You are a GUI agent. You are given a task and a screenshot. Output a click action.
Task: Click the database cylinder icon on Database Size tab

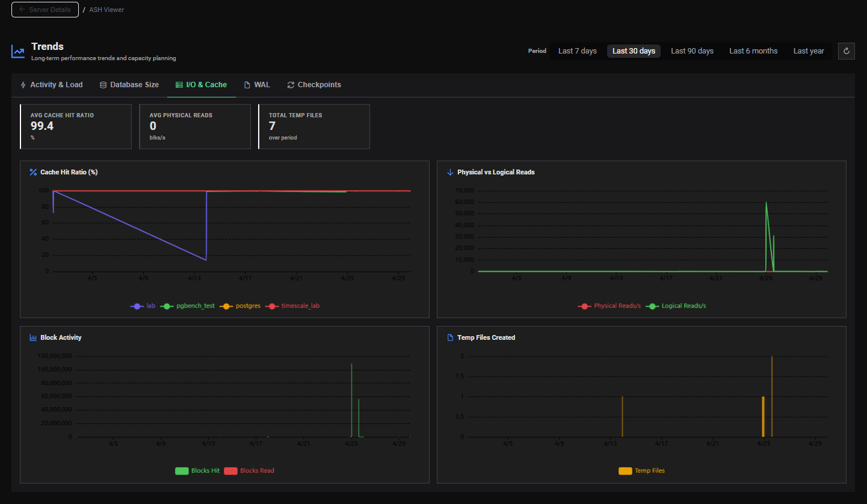103,85
